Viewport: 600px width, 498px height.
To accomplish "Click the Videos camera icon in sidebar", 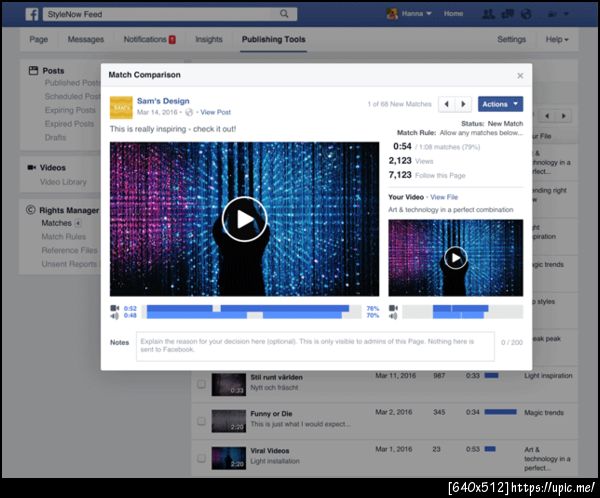I will (31, 167).
